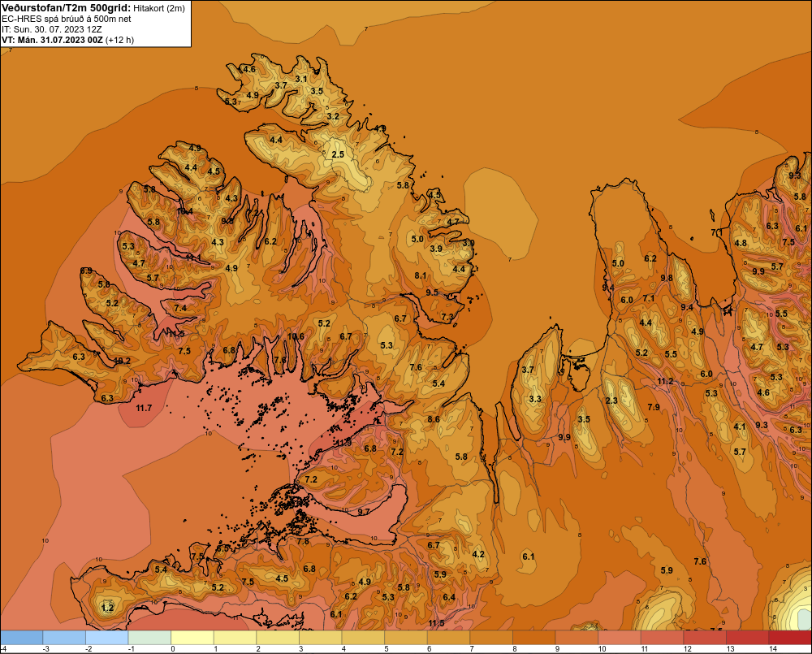Click the temperature value "11.2" on the map
The image size is (812, 654).
pyautogui.click(x=665, y=381)
